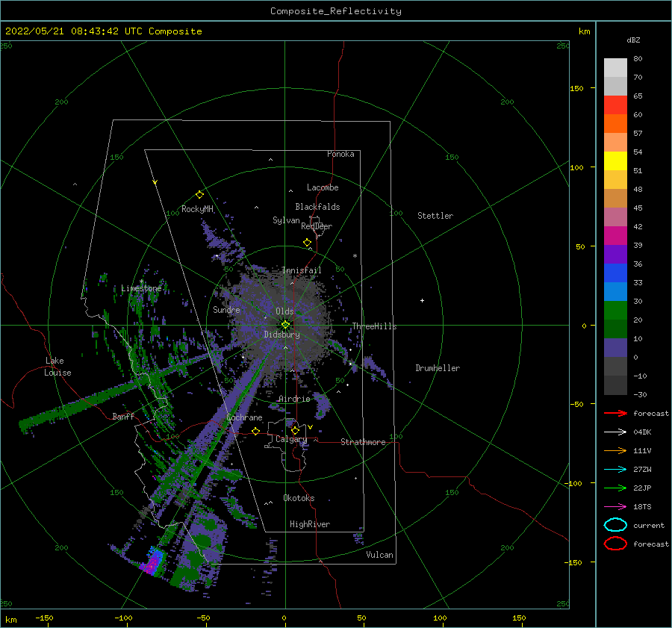Click the Ponoka town label
Image resolution: width=672 pixels, height=628 pixels.
(x=340, y=154)
